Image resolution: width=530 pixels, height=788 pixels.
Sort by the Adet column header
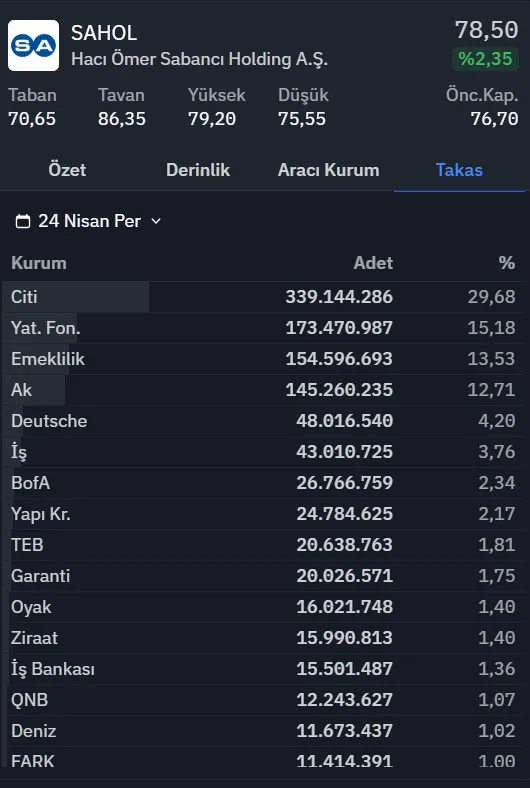tap(373, 263)
